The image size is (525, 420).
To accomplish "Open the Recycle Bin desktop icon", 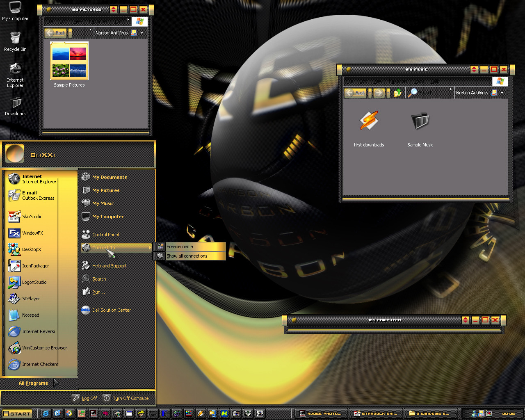I will [15, 41].
